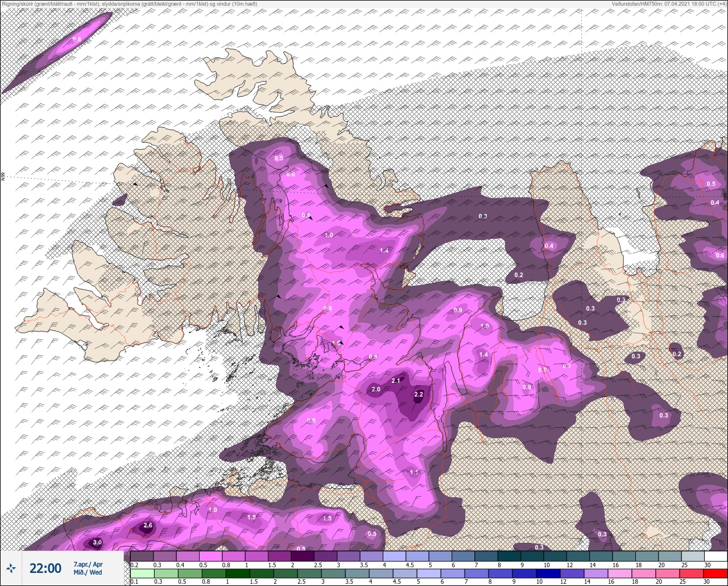Click the map title text starting with 'Rigning/skúrir'
The width and height of the screenshot is (728, 586).
click(x=129, y=4)
